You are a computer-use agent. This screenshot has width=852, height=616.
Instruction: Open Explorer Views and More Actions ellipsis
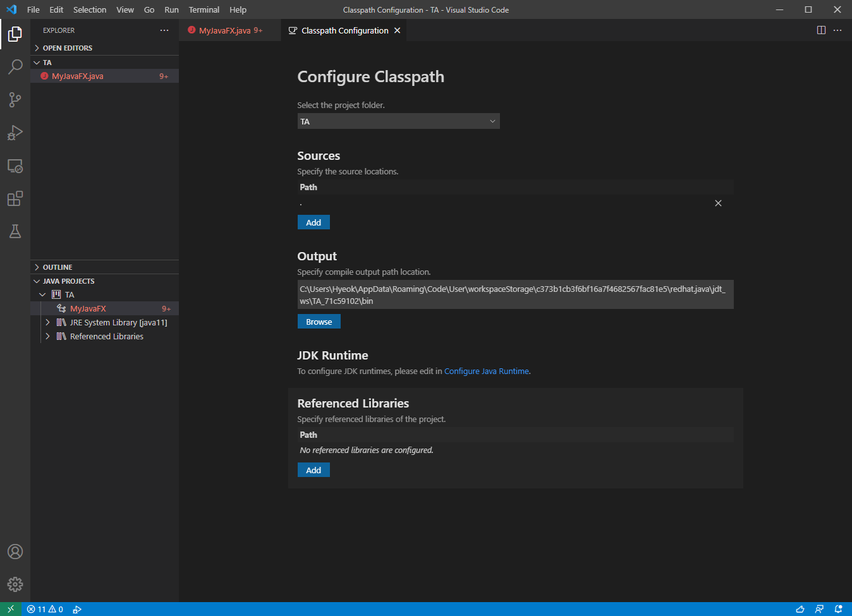(164, 30)
